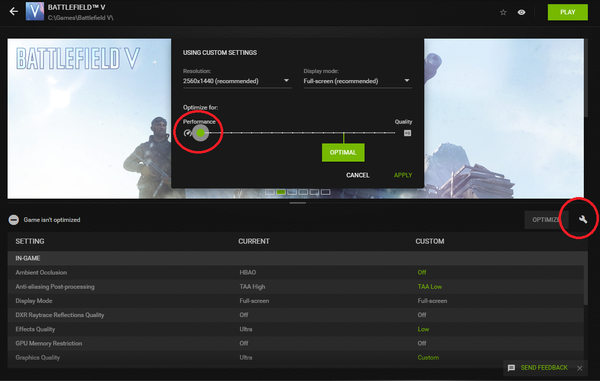Expand resolution list via its arrow

tap(286, 80)
